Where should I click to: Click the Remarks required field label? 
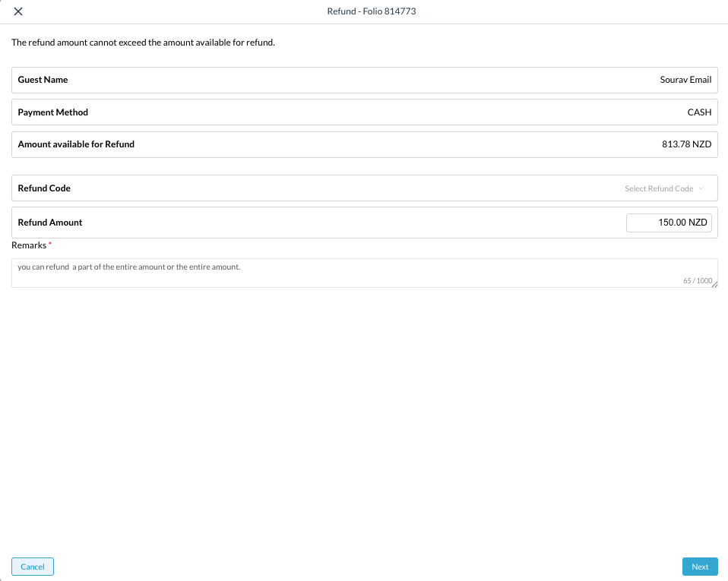[30, 245]
